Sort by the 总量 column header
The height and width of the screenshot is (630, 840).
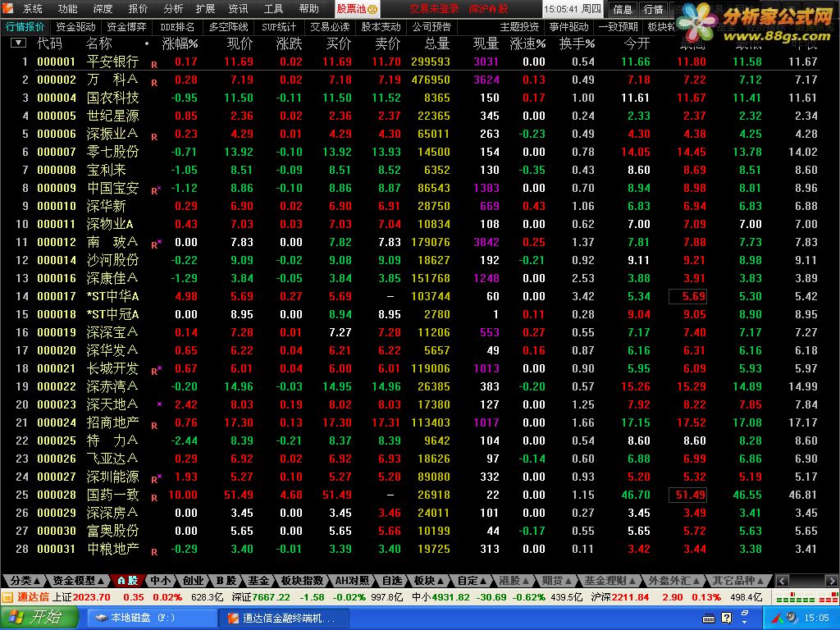click(436, 43)
